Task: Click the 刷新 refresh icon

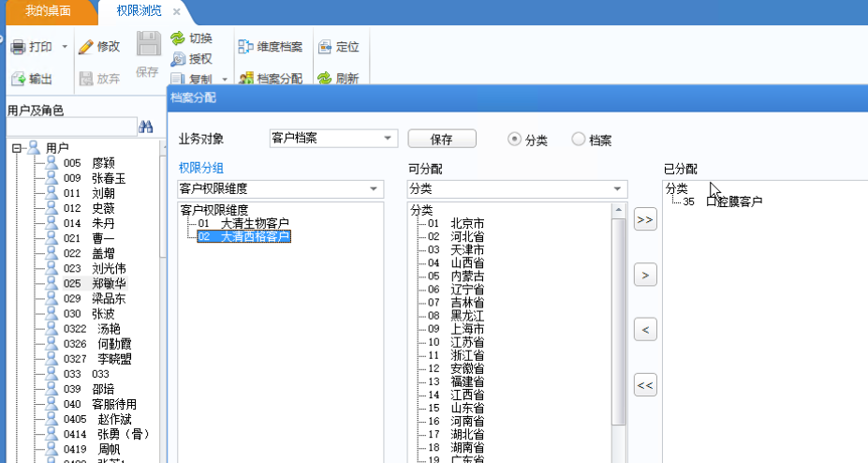Action: point(325,78)
